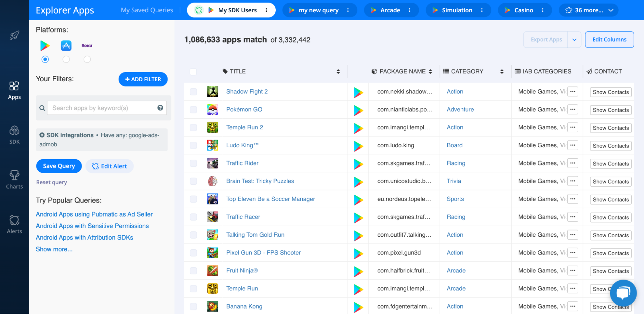This screenshot has height=314, width=644.
Task: Show contacts for Ludo King
Action: (x=611, y=146)
